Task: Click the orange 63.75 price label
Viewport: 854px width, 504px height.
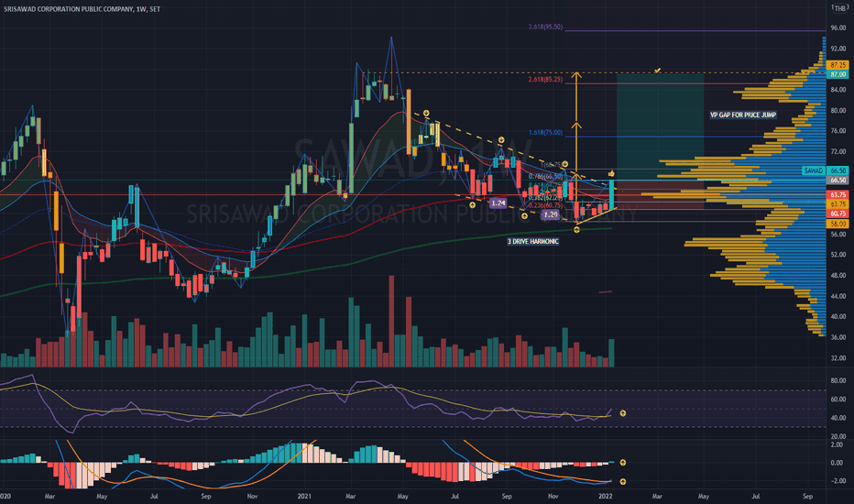Action: point(838,203)
